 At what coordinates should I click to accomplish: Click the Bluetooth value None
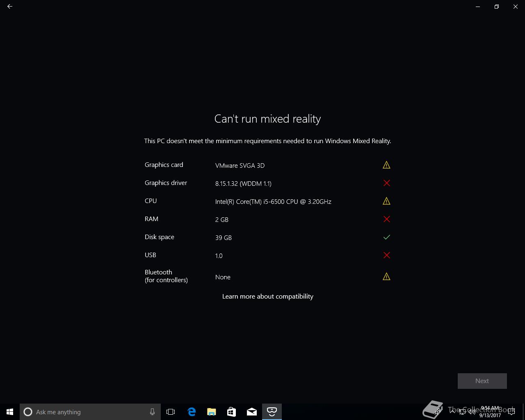point(223,277)
